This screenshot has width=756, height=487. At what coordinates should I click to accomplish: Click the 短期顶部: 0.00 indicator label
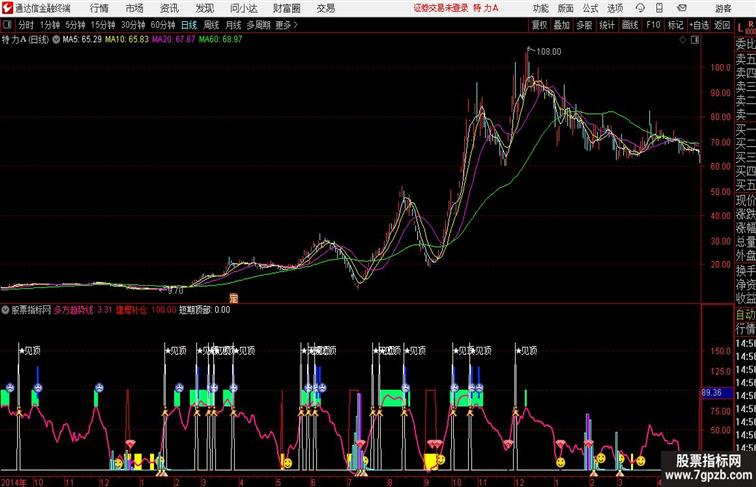coord(204,310)
